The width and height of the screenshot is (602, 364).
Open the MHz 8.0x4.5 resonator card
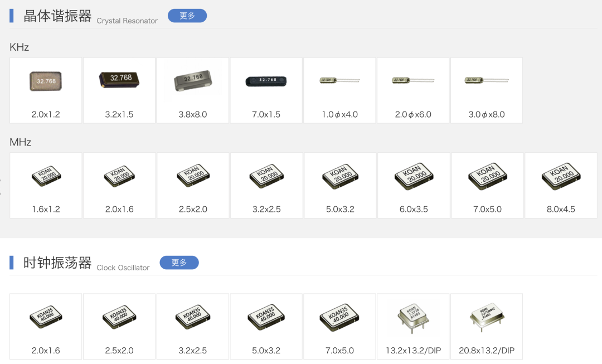click(x=561, y=186)
